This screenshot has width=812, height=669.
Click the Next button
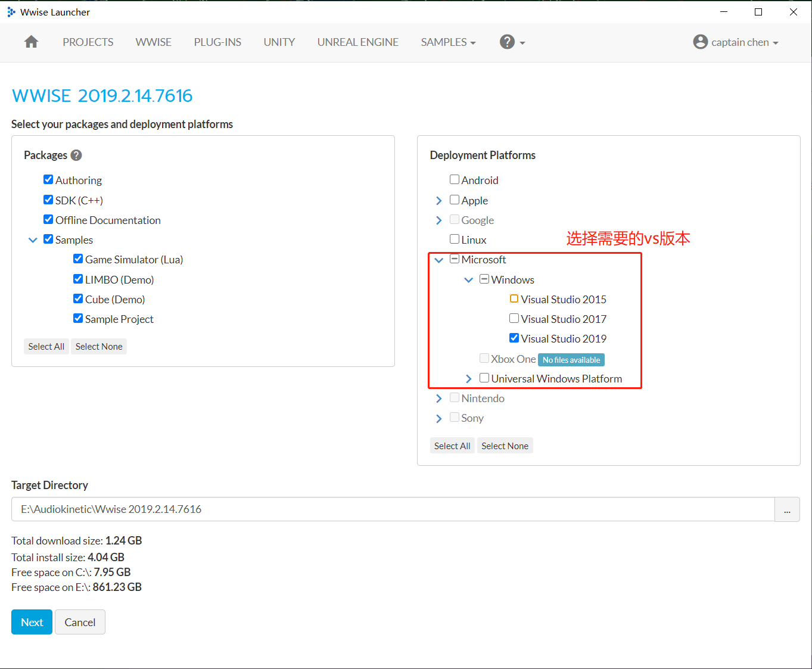click(32, 622)
